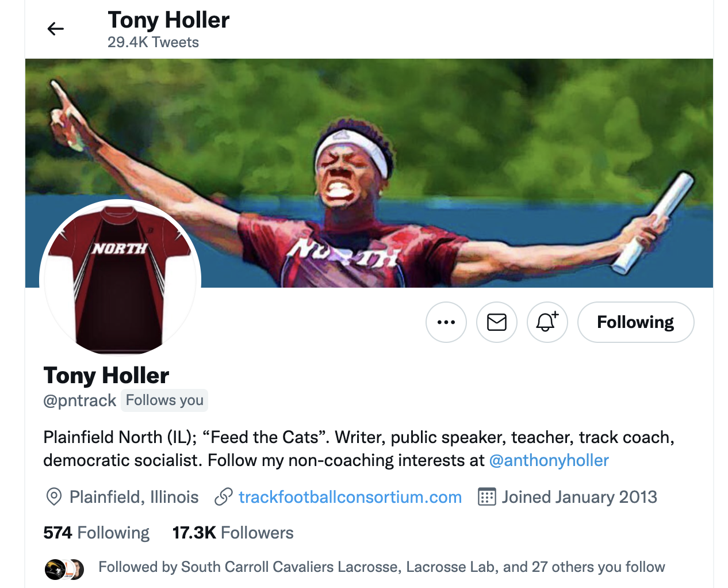Screen dimensions: 728x588
Task: Send a direct message via envelope icon
Action: coord(497,322)
